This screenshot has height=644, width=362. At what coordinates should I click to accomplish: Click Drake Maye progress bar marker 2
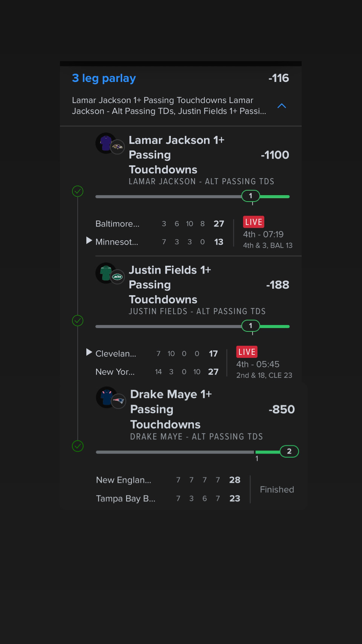pos(289,451)
